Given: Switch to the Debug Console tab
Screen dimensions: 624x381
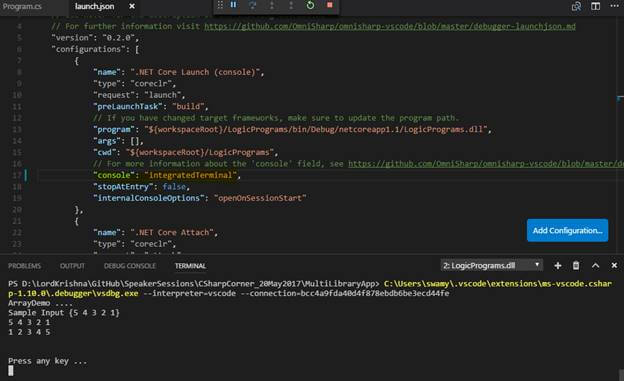Looking at the screenshot, I should coord(130,266).
